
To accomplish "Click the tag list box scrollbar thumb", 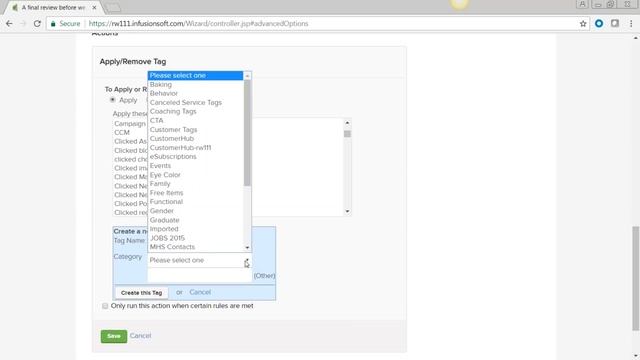I will tap(347, 134).
